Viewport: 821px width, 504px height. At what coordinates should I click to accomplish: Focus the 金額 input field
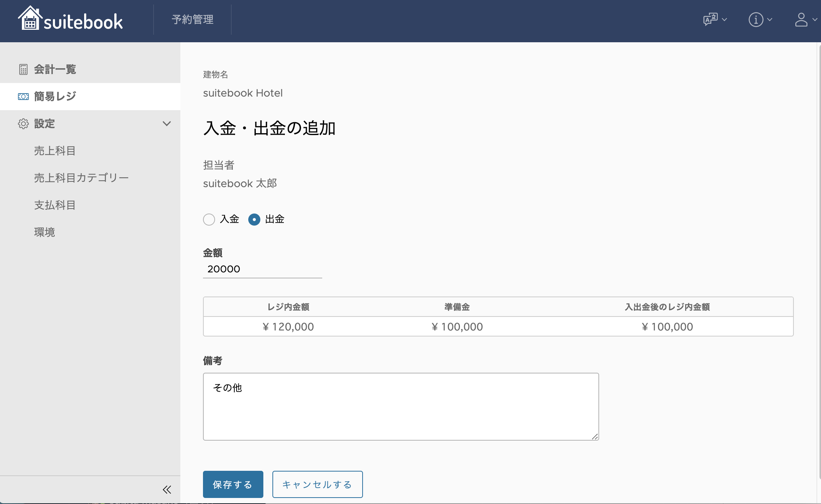coord(263,269)
